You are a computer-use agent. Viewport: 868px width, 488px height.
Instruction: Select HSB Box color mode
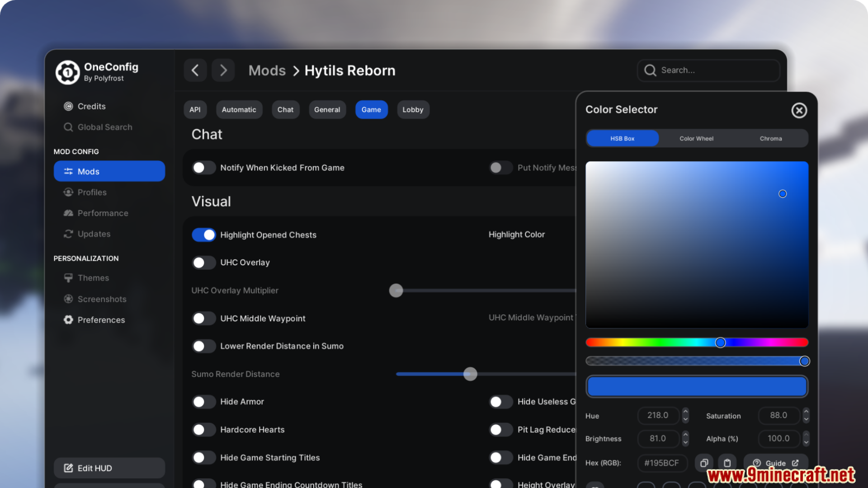[x=622, y=138]
